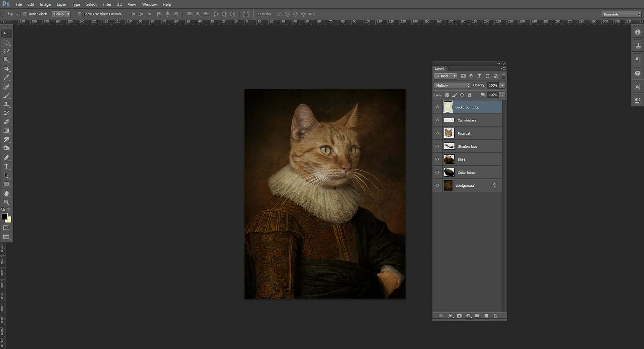This screenshot has width=644, height=349.
Task: Open the Layers tab
Action: (x=439, y=69)
